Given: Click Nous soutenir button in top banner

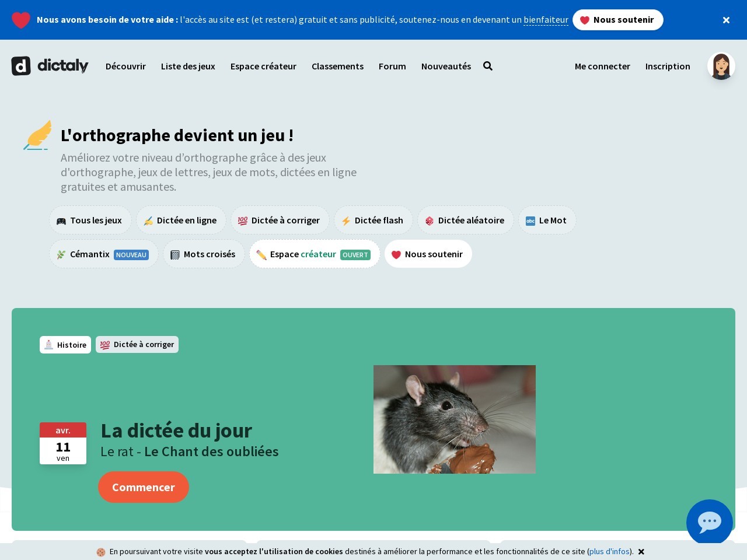Looking at the screenshot, I should (x=618, y=20).
